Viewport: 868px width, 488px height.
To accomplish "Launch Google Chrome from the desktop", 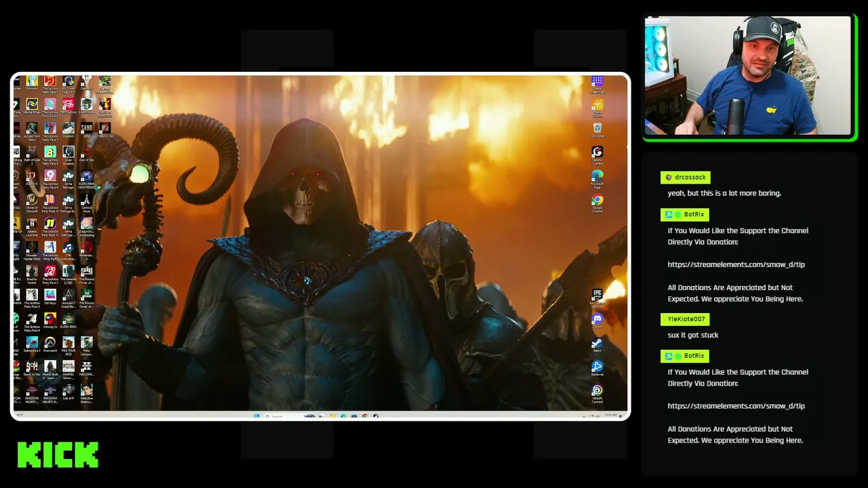I will point(597,202).
